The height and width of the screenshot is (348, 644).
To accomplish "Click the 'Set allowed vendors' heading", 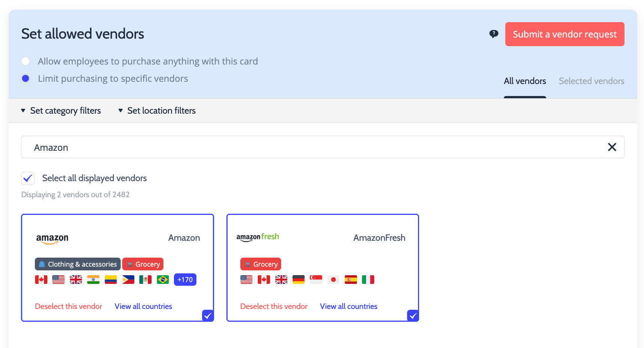I will [x=82, y=34].
